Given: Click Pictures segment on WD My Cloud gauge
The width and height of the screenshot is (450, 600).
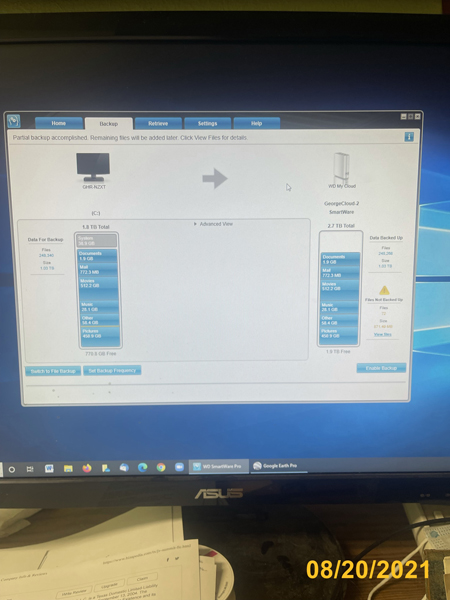Looking at the screenshot, I should click(339, 336).
